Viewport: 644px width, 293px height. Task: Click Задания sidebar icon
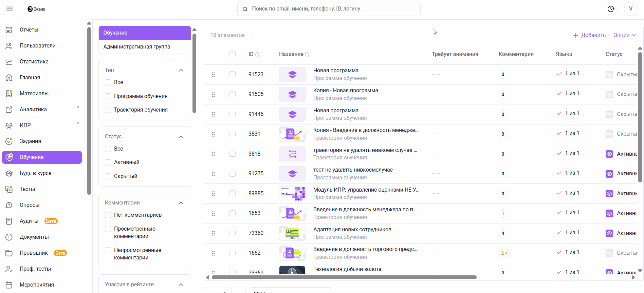[9, 141]
